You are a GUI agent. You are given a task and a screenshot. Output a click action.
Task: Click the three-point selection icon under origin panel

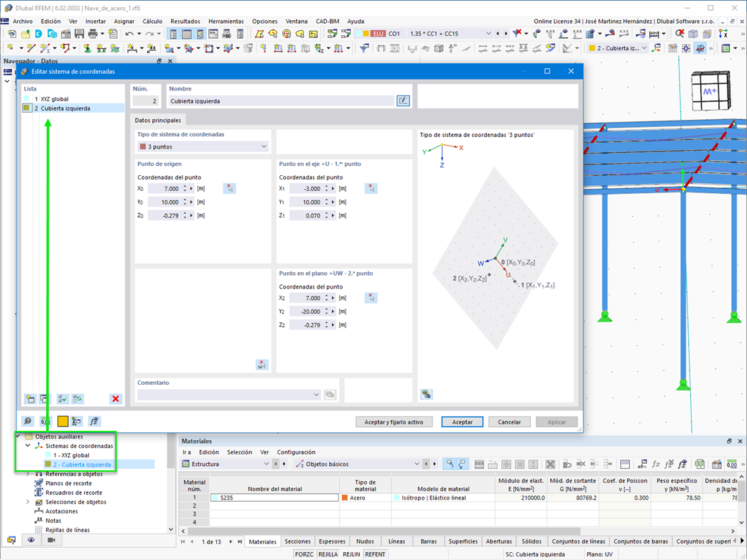(x=262, y=365)
